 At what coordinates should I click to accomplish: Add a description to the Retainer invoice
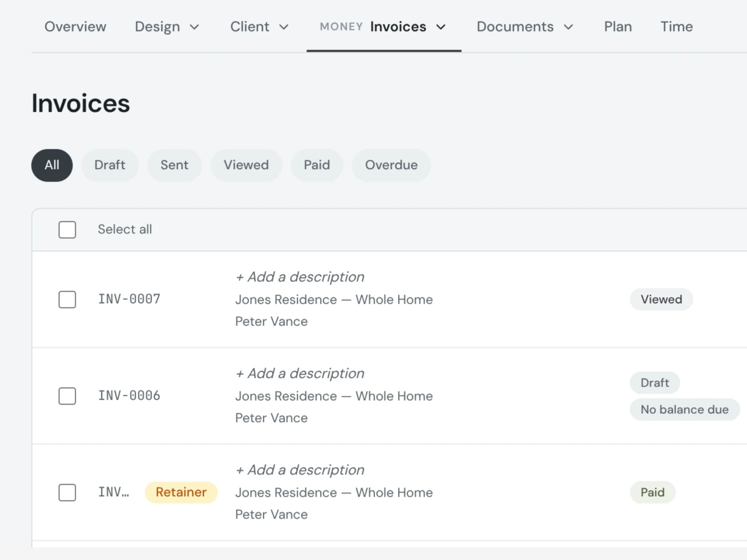300,470
